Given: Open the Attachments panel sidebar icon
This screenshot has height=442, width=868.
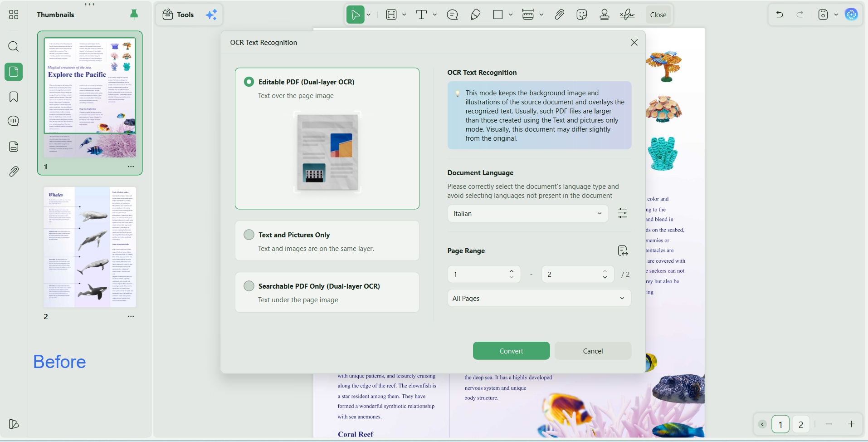Looking at the screenshot, I should pos(14,172).
